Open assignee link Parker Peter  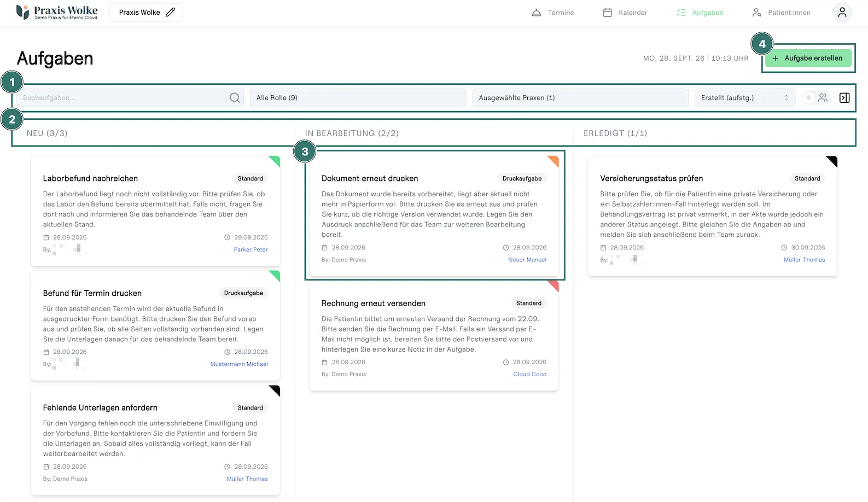(x=251, y=249)
